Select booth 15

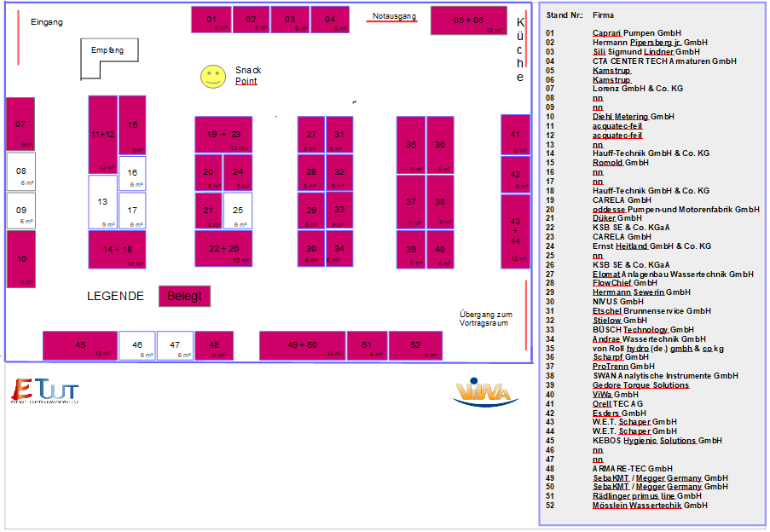[x=132, y=125]
